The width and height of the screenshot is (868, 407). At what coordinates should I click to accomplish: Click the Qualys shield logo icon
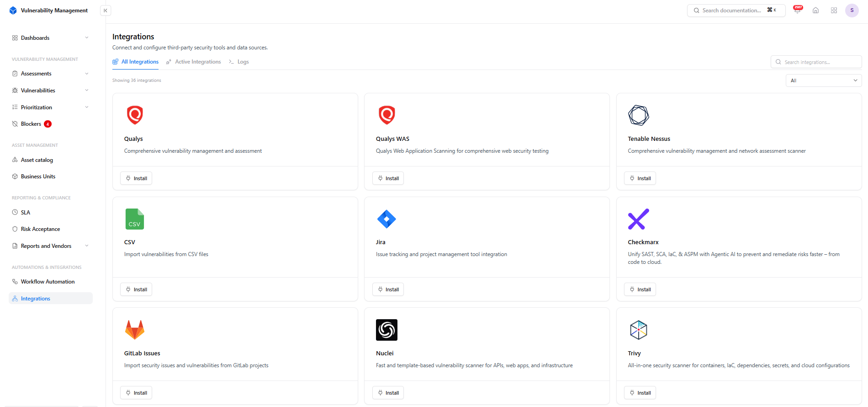pos(135,115)
